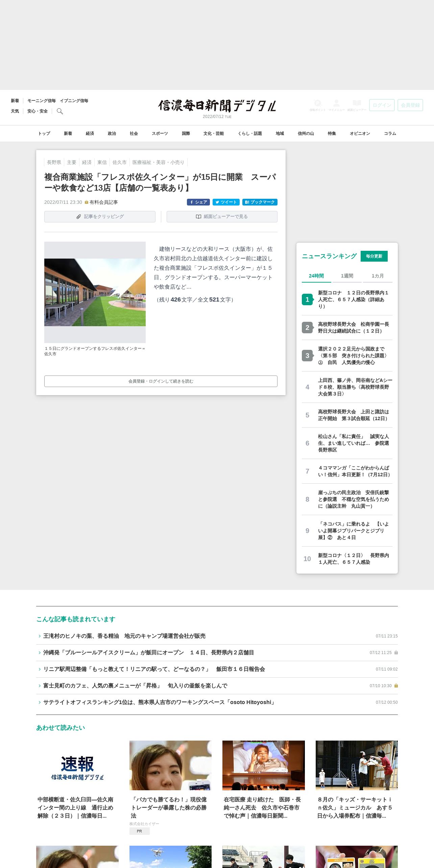Viewport: 434px width, 868px height.
Task: Open 国際 in navigation bar
Action: 186,134
